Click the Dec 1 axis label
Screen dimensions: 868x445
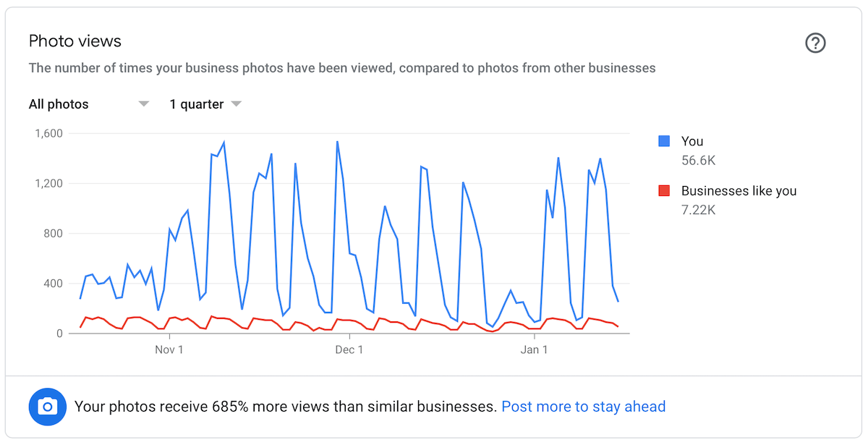[x=349, y=350]
